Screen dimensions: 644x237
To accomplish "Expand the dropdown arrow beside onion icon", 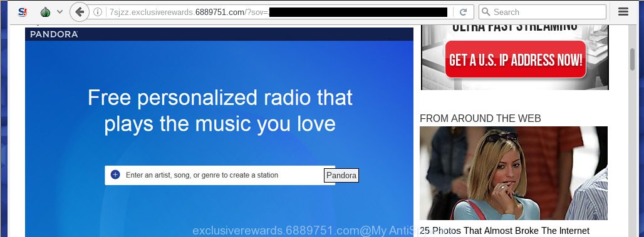I will [60, 12].
